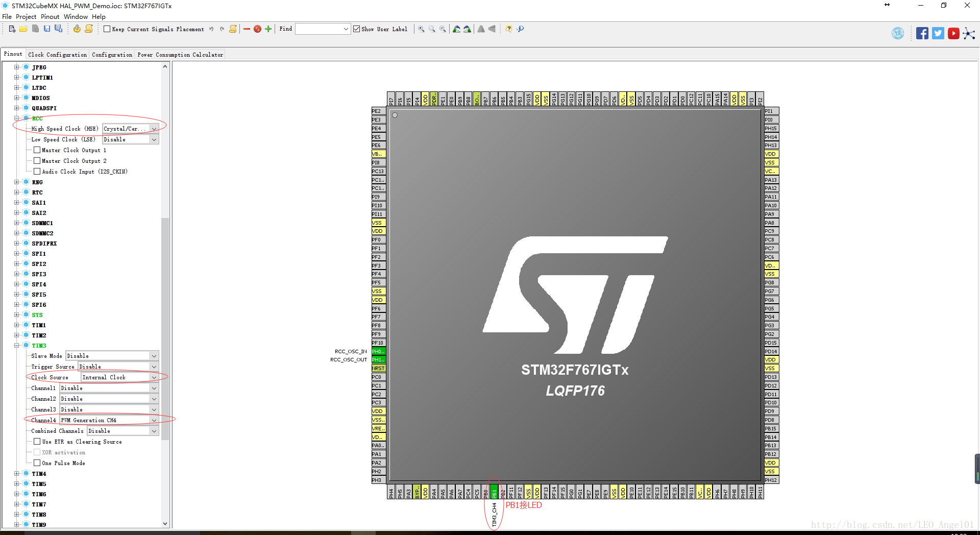This screenshot has width=980, height=535.
Task: Click the green plus expand icon
Action: (x=268, y=29)
